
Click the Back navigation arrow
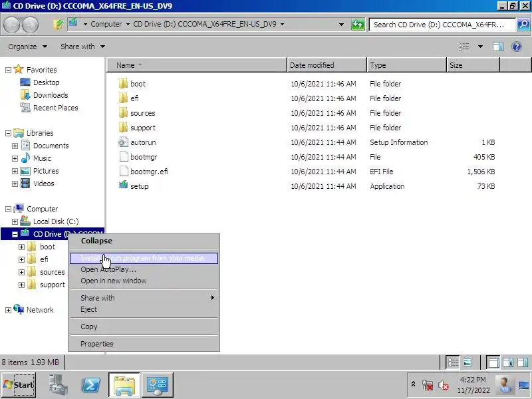(12, 25)
